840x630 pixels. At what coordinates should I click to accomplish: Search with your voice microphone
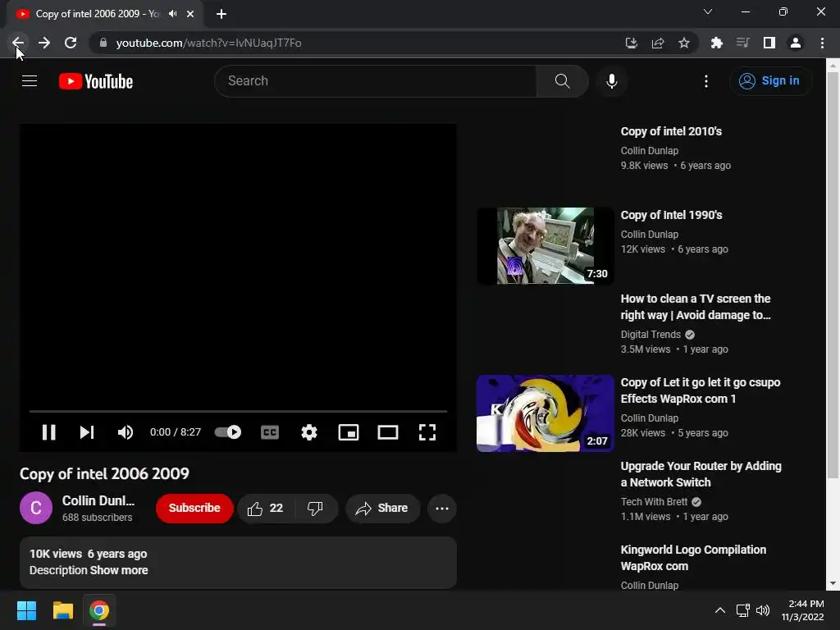point(612,81)
